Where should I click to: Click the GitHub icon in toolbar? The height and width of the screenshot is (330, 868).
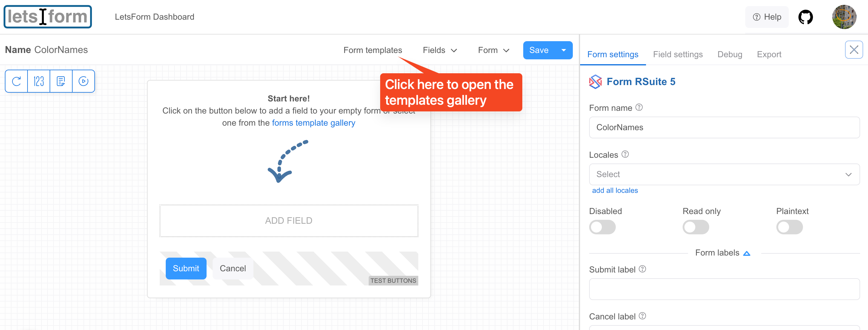807,17
